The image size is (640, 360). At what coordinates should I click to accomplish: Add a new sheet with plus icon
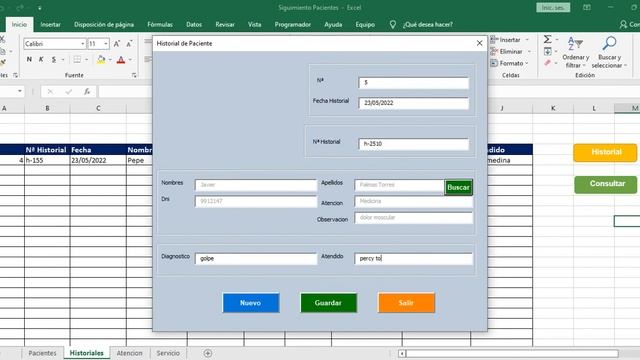208,353
